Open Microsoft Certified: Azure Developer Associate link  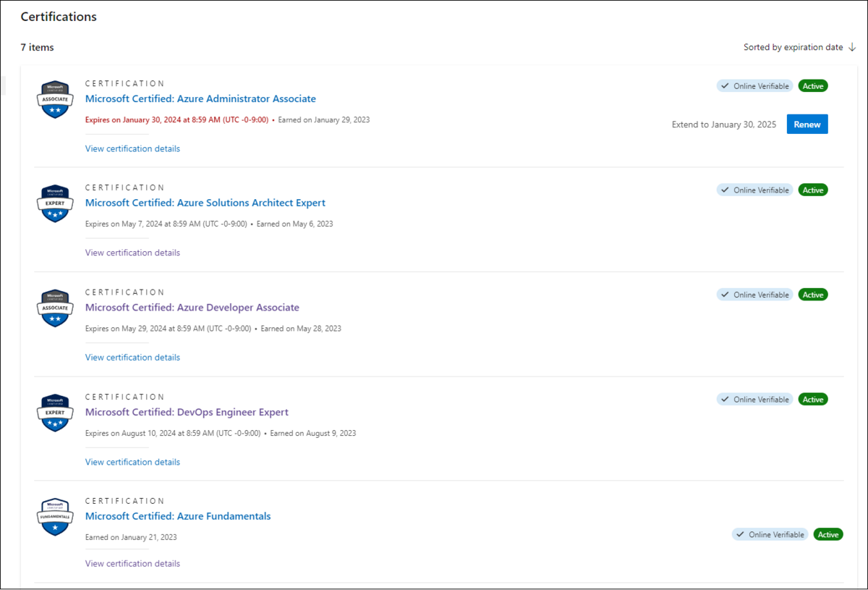point(192,308)
